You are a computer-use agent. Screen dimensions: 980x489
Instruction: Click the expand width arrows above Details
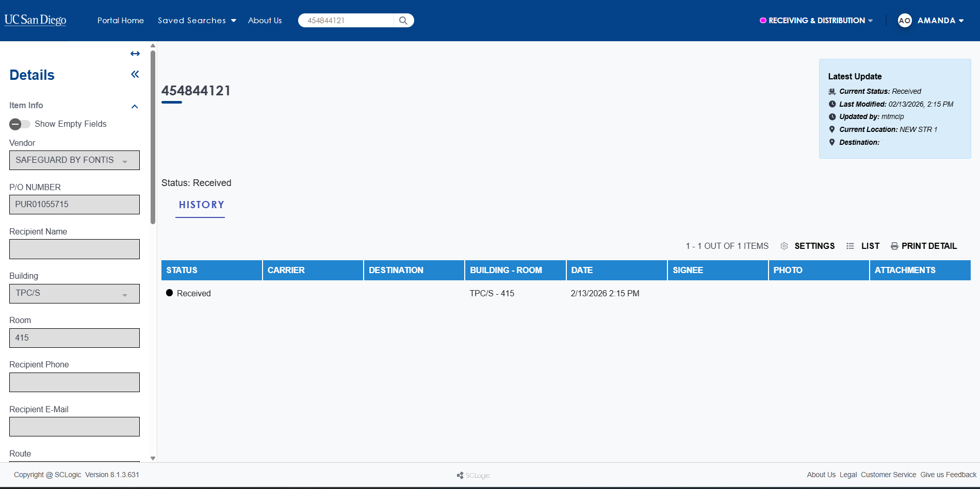(x=135, y=53)
